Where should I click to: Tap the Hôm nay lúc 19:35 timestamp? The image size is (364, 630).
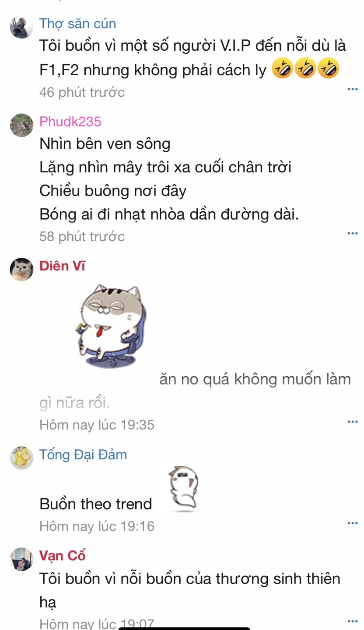[x=97, y=425]
